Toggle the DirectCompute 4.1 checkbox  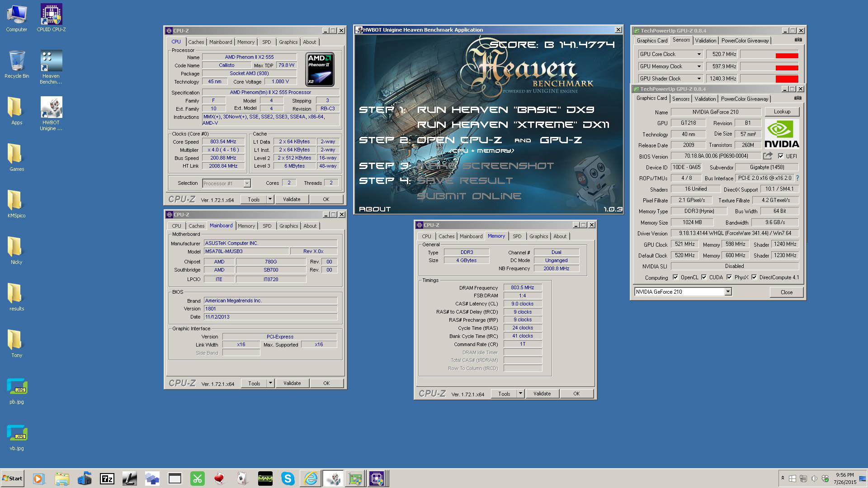754,277
